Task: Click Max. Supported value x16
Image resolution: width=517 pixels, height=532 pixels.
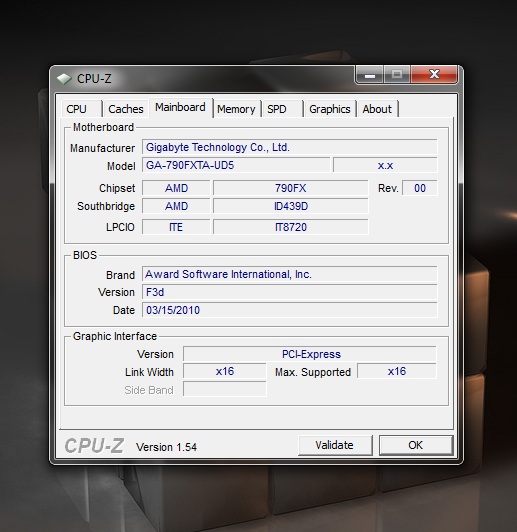Action: click(x=397, y=372)
